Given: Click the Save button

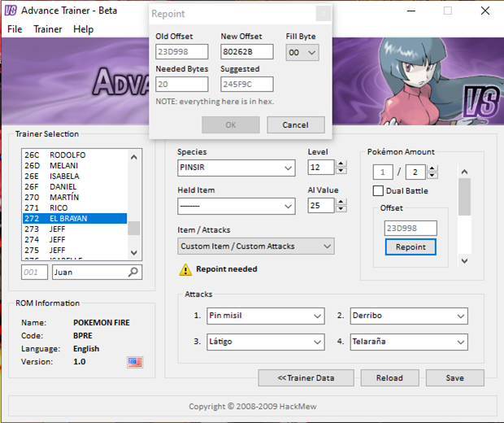Looking at the screenshot, I should pos(454,377).
